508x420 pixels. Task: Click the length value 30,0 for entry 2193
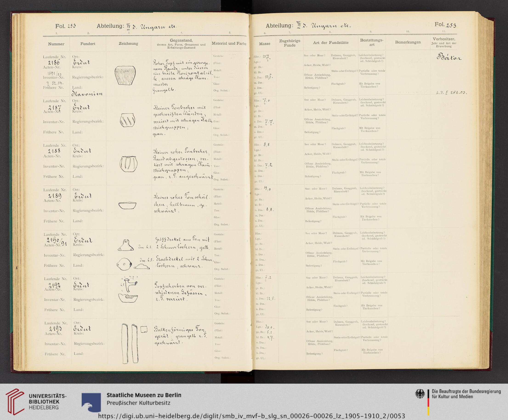269,327
